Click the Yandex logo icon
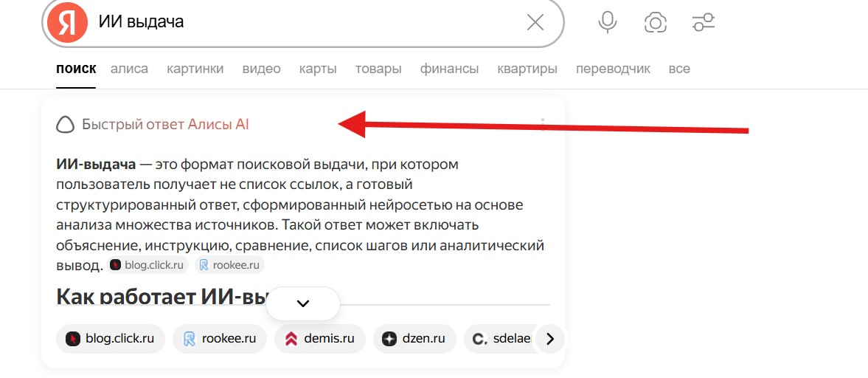Viewport: 868px width, 378px height. [x=67, y=23]
